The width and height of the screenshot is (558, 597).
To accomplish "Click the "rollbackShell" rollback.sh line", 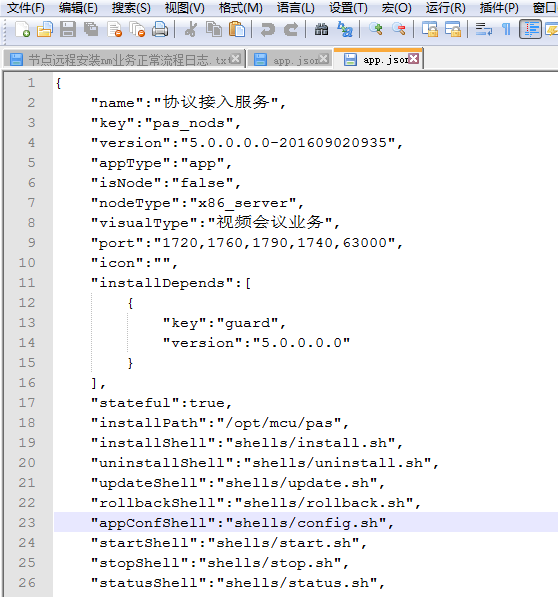I will 256,503.
